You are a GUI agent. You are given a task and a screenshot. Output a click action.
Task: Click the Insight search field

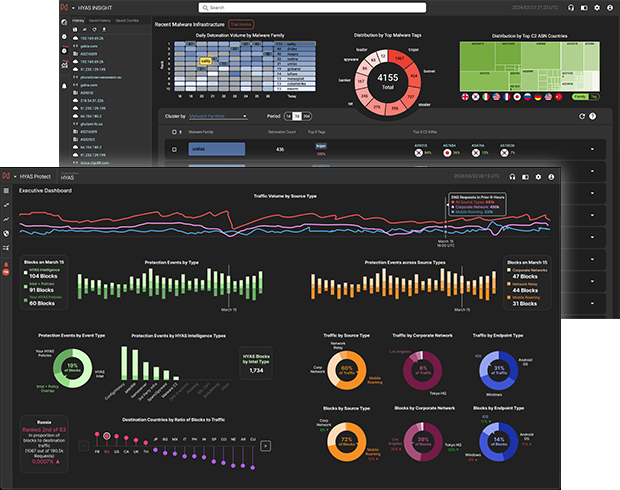point(312,8)
